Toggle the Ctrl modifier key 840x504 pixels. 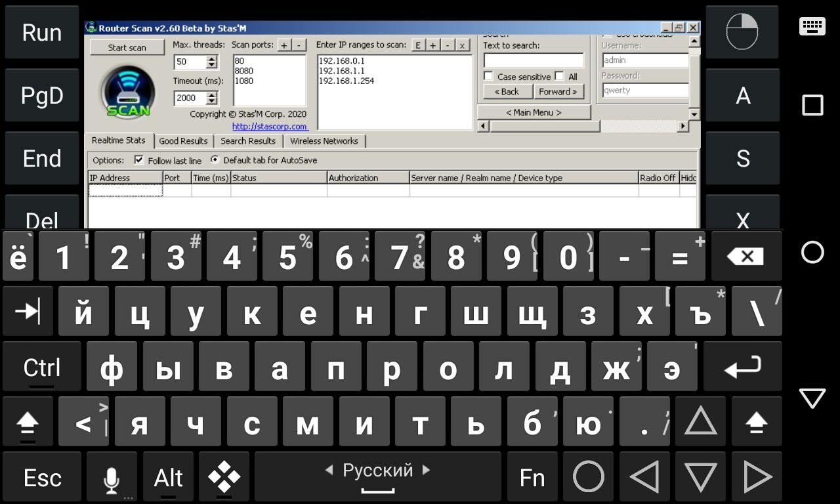click(42, 366)
